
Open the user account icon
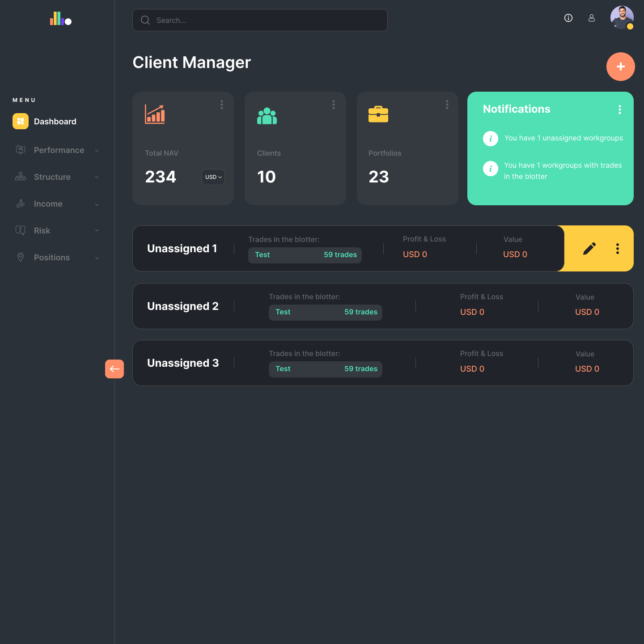[x=592, y=18]
